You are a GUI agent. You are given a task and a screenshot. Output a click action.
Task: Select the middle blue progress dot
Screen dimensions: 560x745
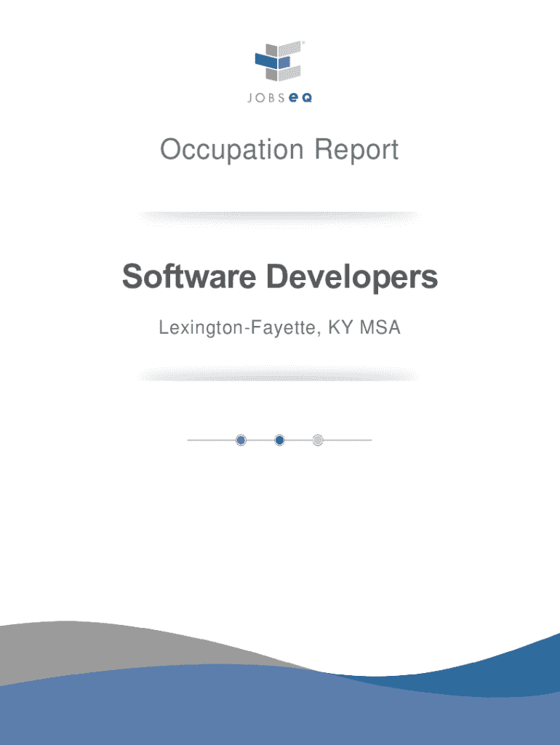pyautogui.click(x=279, y=440)
